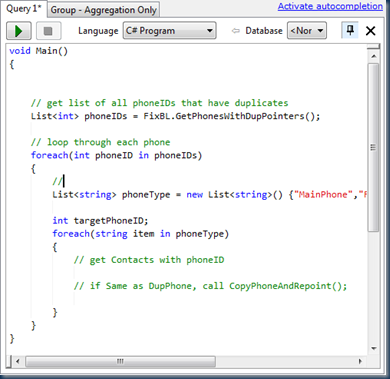Click the horizontal scrollbar thumb

click(120, 361)
